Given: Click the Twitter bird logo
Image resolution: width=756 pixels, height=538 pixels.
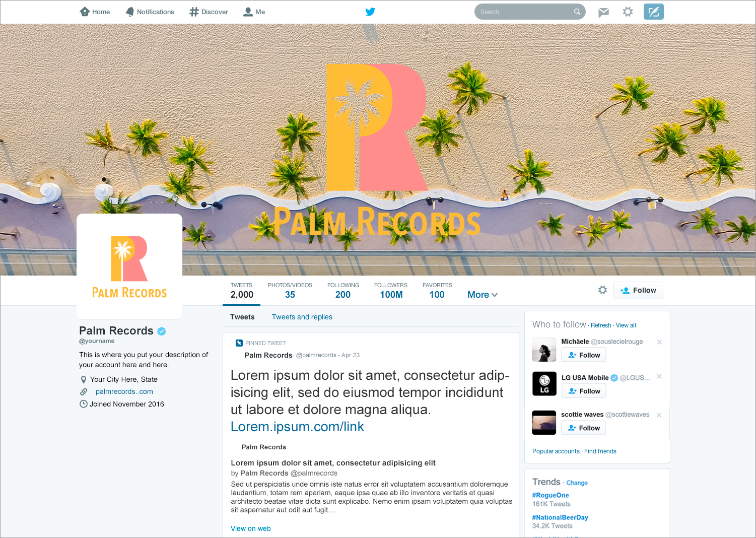Looking at the screenshot, I should (370, 12).
